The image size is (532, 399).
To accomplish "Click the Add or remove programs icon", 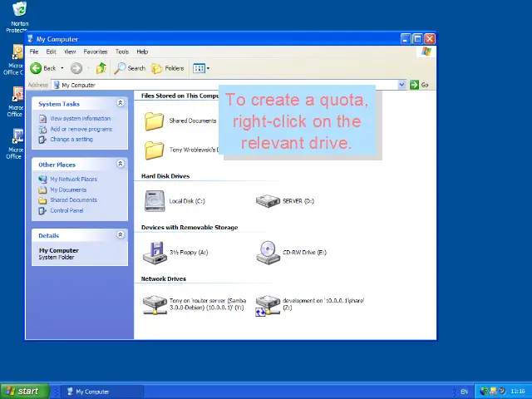I will coord(42,130).
